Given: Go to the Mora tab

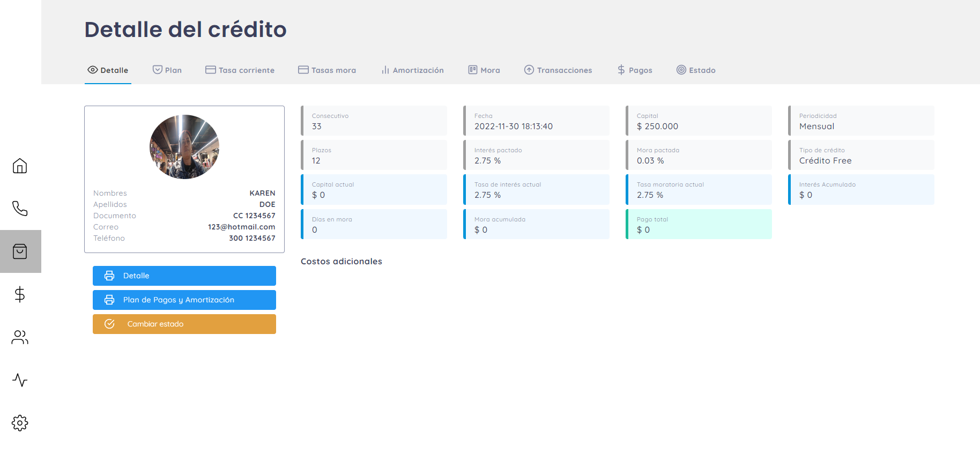Looking at the screenshot, I should point(484,70).
